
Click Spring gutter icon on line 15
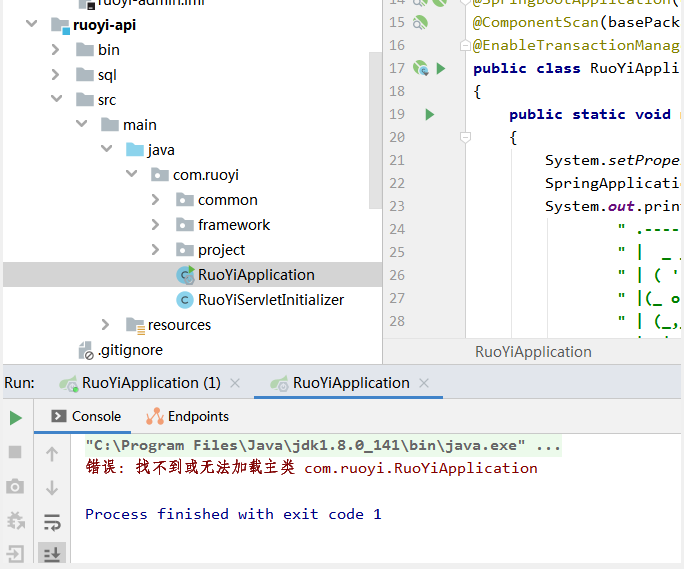click(x=420, y=22)
